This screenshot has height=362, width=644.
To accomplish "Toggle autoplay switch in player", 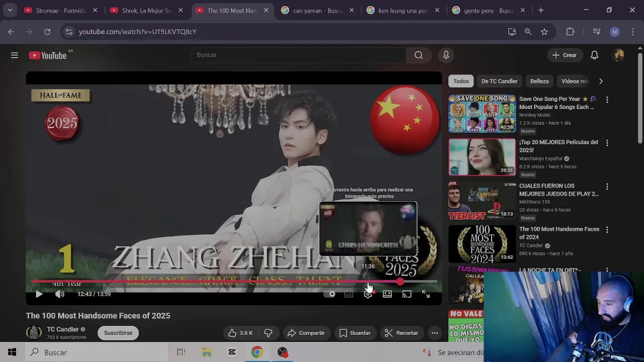I will (330, 294).
